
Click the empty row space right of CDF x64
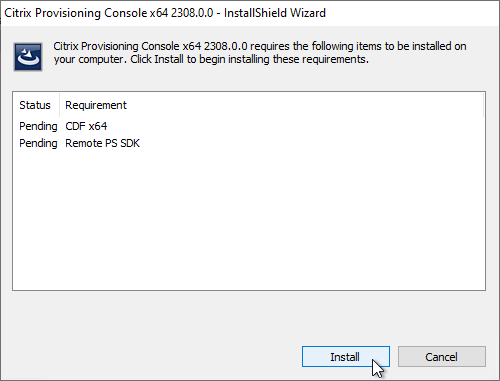pos(295,126)
